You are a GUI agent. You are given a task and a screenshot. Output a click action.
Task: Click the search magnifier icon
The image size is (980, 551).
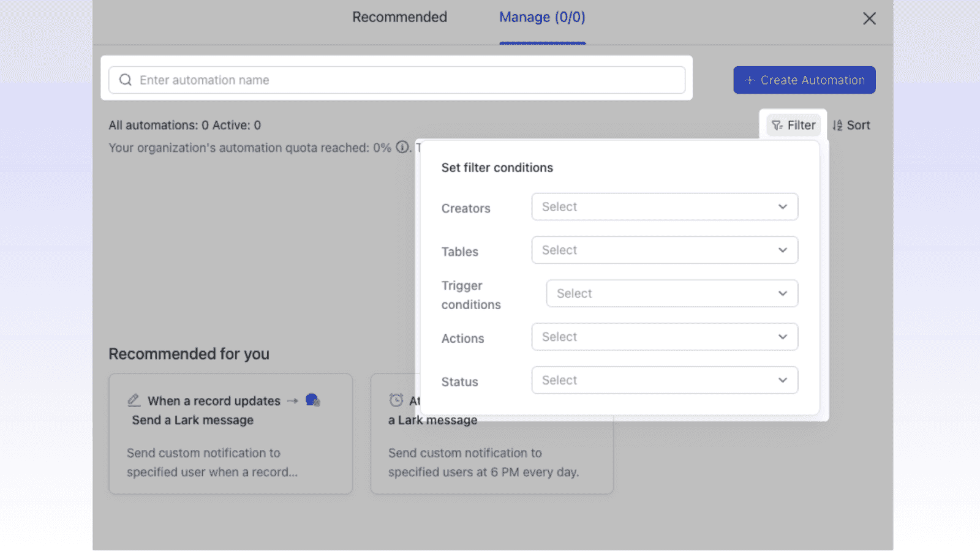coord(125,80)
